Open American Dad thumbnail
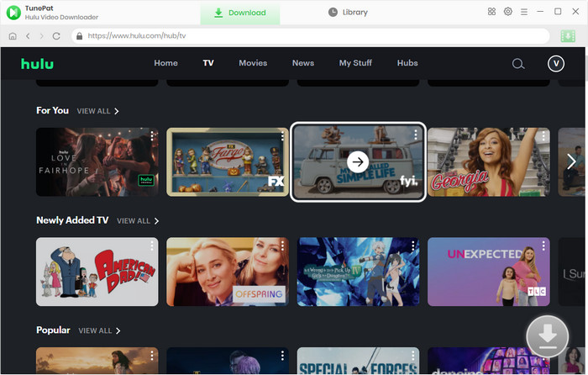588x375 pixels. 97,272
